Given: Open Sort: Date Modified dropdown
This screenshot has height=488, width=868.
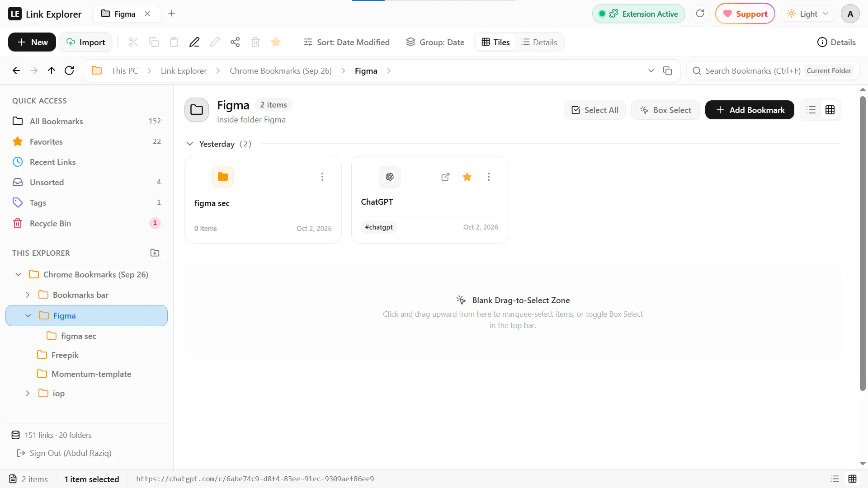Looking at the screenshot, I should (x=347, y=42).
